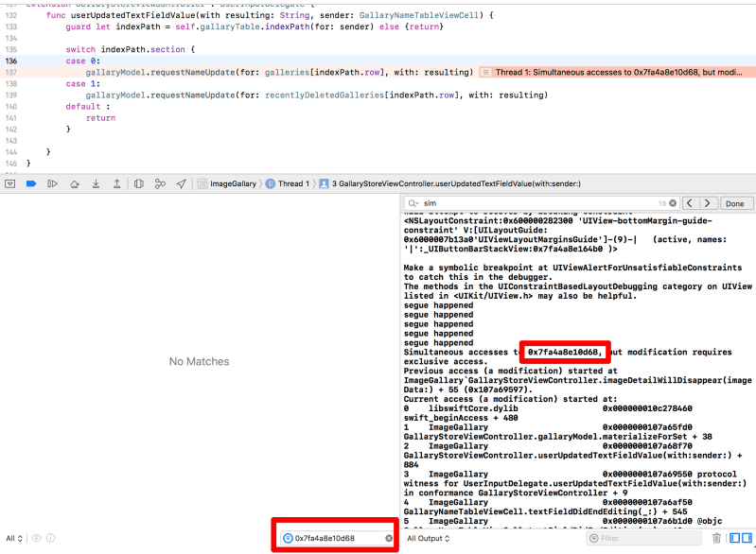This screenshot has width=756, height=554.
Task: Go to previous find match
Action: (x=690, y=203)
